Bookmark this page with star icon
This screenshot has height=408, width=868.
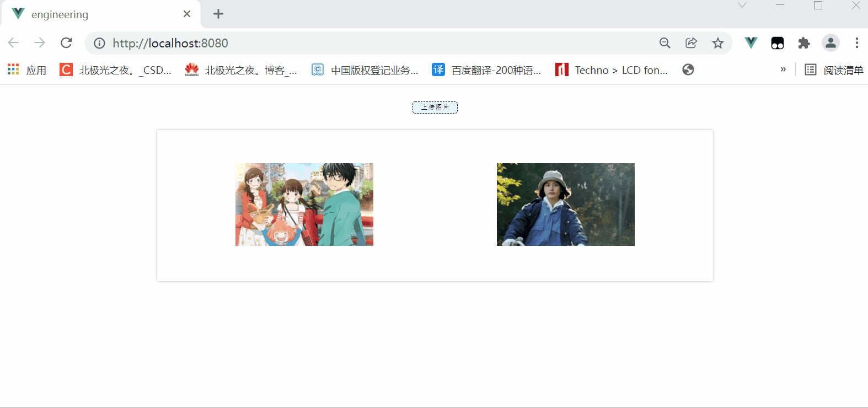coord(718,43)
